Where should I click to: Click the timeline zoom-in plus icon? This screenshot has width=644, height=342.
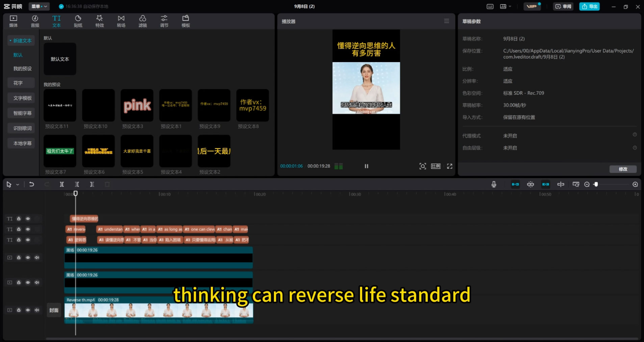[635, 184]
